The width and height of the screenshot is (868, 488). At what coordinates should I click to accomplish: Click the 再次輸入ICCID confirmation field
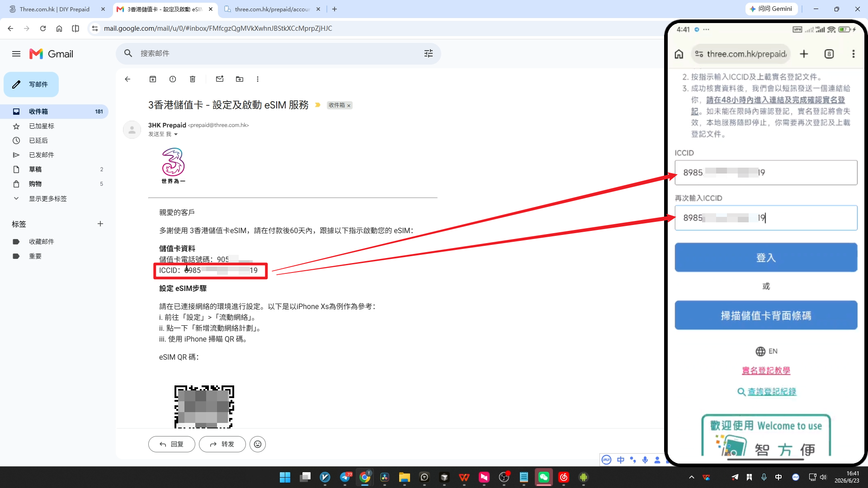coord(766,218)
